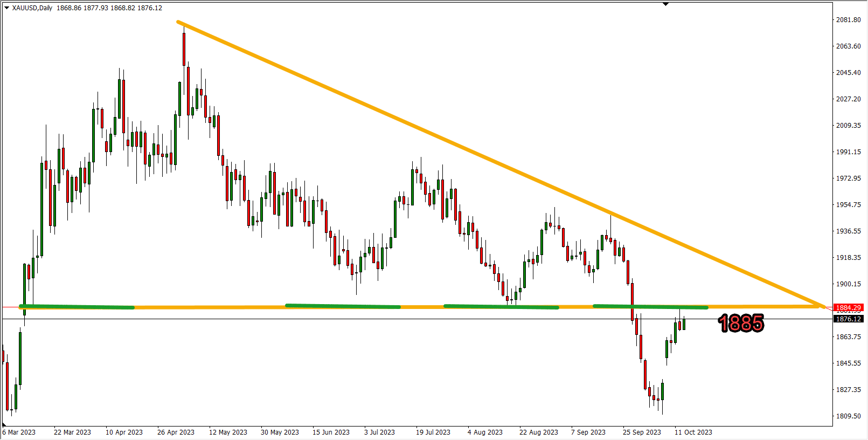Image resolution: width=868 pixels, height=440 pixels.
Task: Click the red 1884.29 price tag
Action: click(848, 307)
